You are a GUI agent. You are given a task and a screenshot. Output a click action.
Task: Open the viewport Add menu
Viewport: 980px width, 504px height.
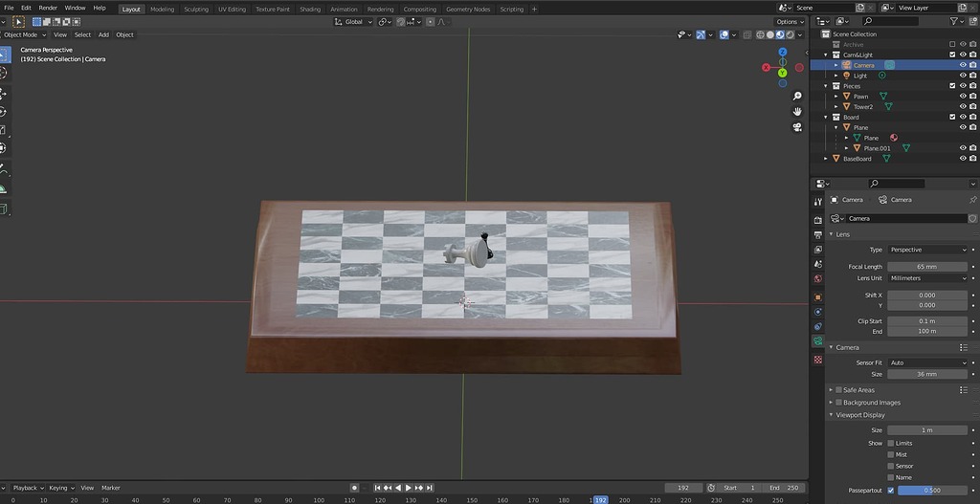tap(103, 35)
